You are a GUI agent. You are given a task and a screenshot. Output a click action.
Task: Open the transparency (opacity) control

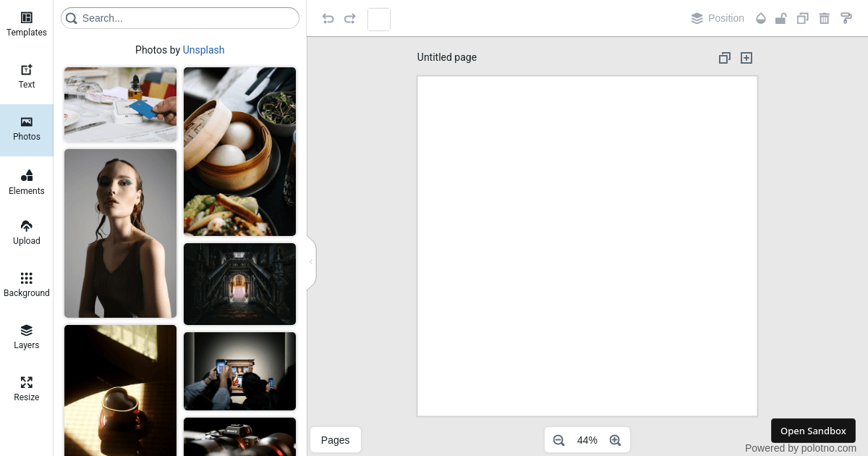[x=760, y=19]
